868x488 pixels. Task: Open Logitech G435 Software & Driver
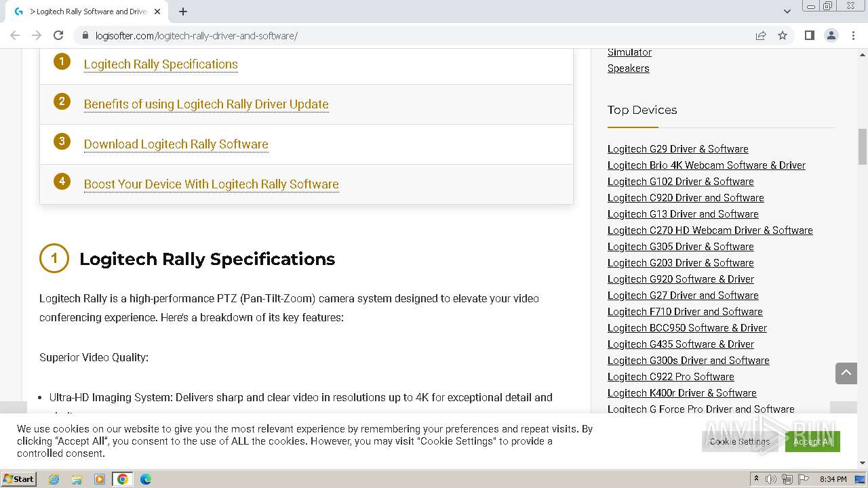681,344
